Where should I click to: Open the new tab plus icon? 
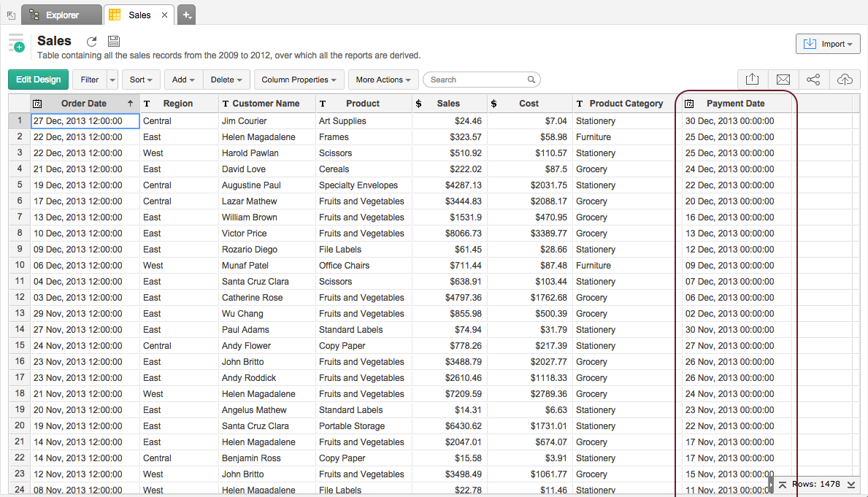pos(186,15)
